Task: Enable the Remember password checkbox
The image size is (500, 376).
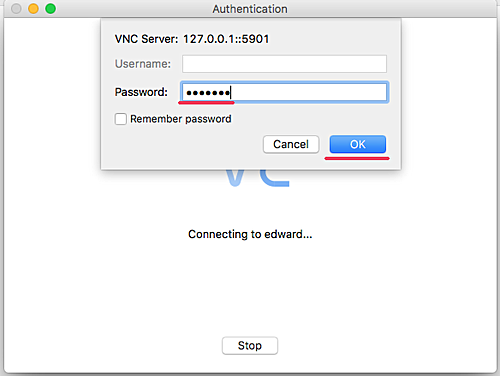Action: [120, 119]
